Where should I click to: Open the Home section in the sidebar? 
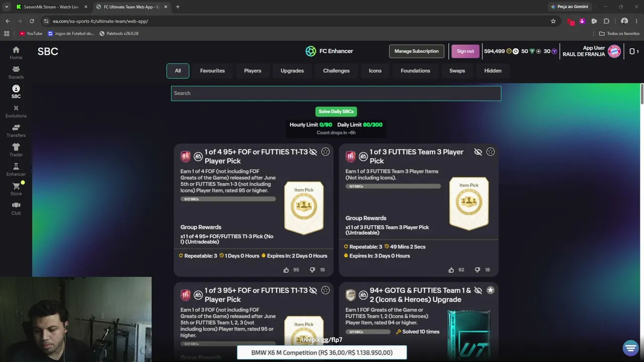[x=16, y=53]
